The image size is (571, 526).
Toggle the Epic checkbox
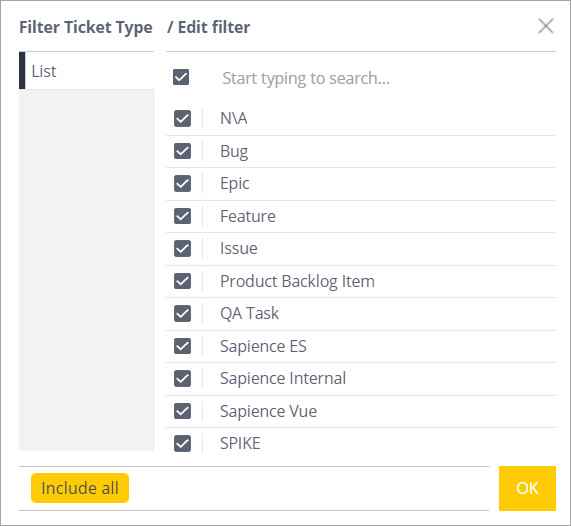pos(182,184)
